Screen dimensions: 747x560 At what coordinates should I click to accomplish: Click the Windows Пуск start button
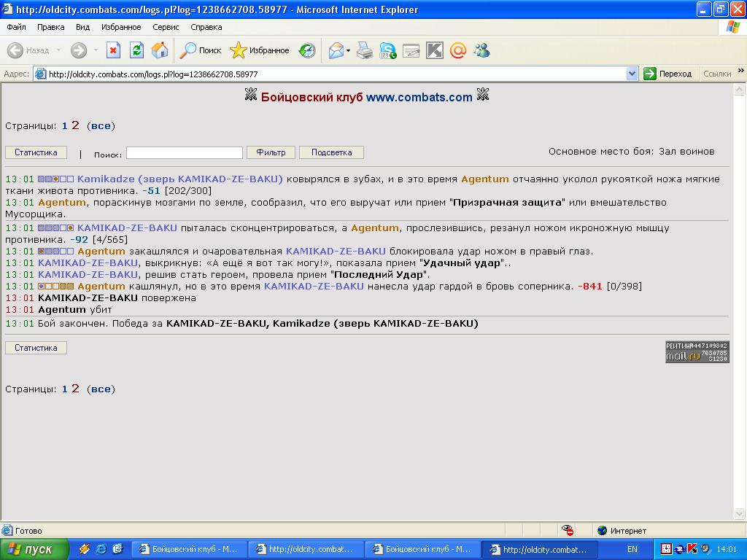click(x=34, y=549)
